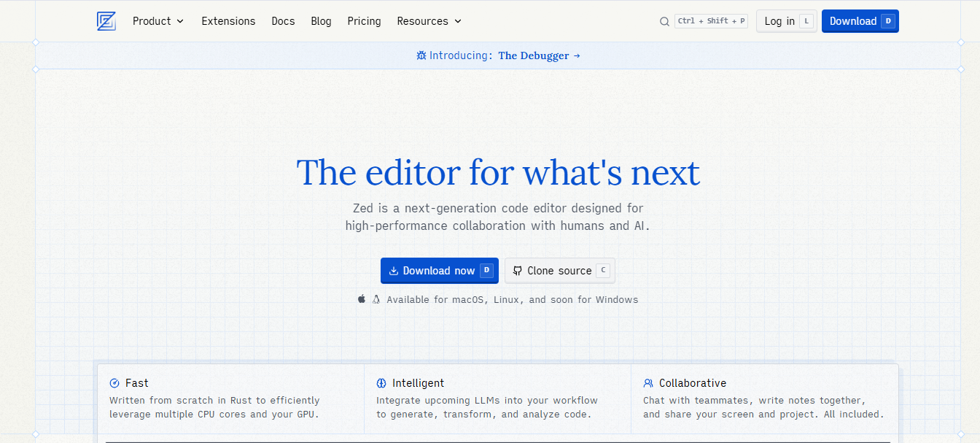Image resolution: width=980 pixels, height=443 pixels.
Task: Open the Docs page
Action: pyautogui.click(x=283, y=21)
